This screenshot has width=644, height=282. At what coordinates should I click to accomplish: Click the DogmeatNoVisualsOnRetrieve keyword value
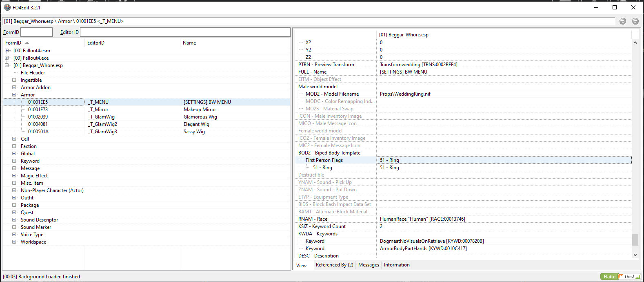pos(432,241)
